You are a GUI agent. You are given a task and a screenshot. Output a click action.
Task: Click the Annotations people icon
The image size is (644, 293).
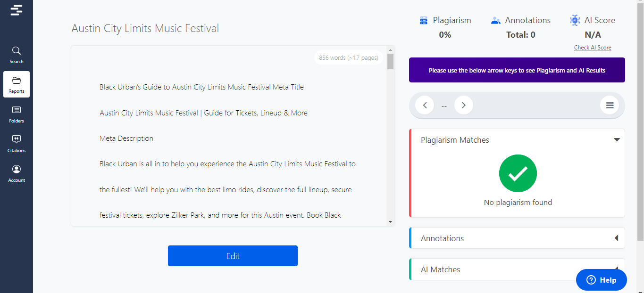495,20
